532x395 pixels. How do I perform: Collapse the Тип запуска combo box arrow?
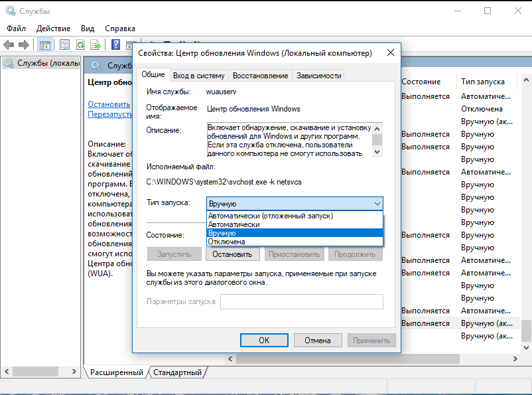point(377,204)
